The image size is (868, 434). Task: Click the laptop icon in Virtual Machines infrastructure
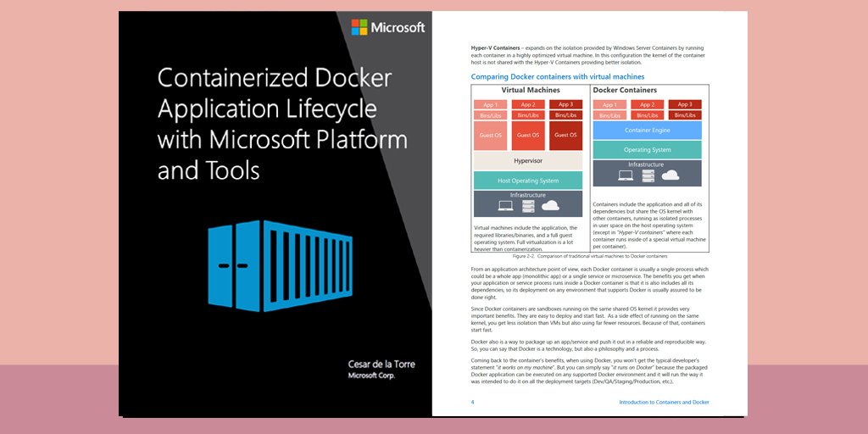(505, 206)
